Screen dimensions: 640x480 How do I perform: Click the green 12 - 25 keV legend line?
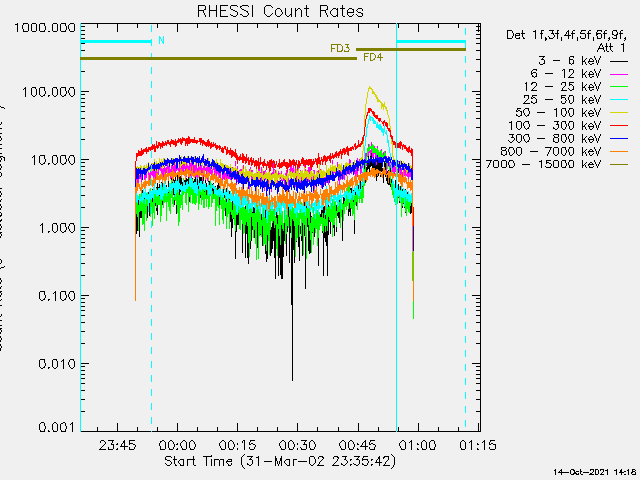[619, 87]
